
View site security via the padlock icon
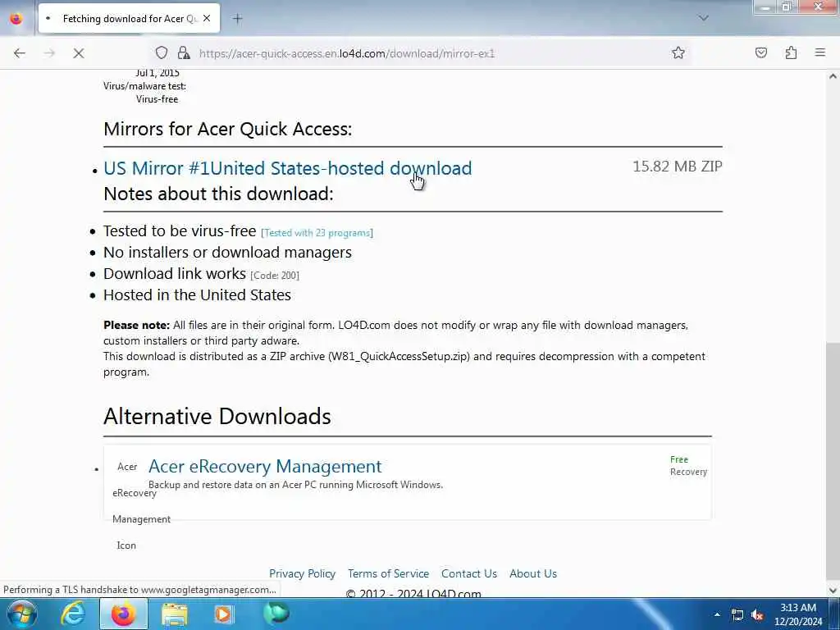pos(184,52)
